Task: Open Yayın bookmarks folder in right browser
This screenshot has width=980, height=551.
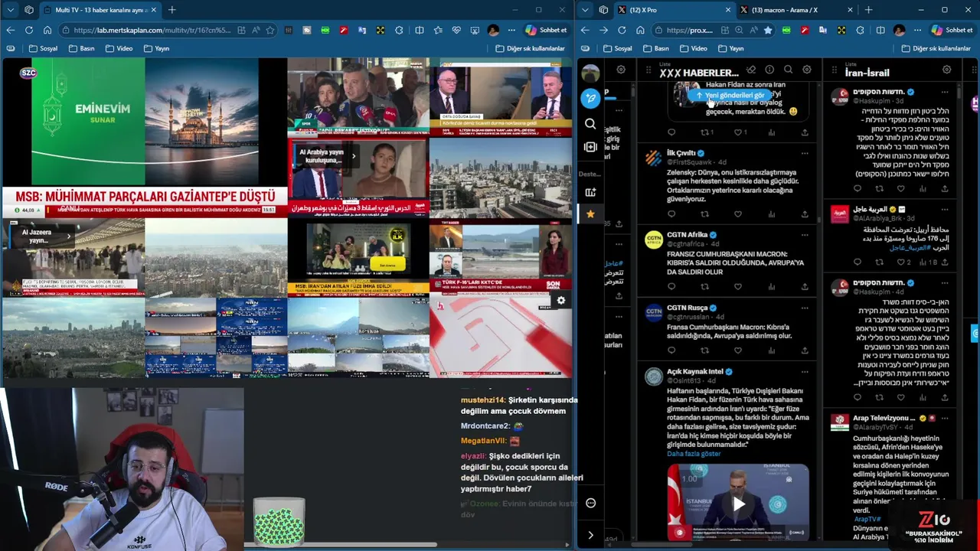Action: [x=730, y=48]
